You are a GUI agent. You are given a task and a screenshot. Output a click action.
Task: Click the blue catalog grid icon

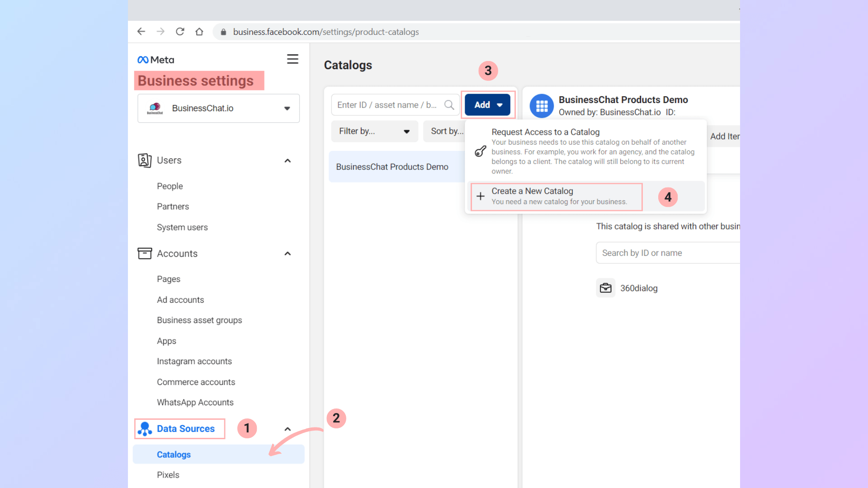pyautogui.click(x=542, y=106)
